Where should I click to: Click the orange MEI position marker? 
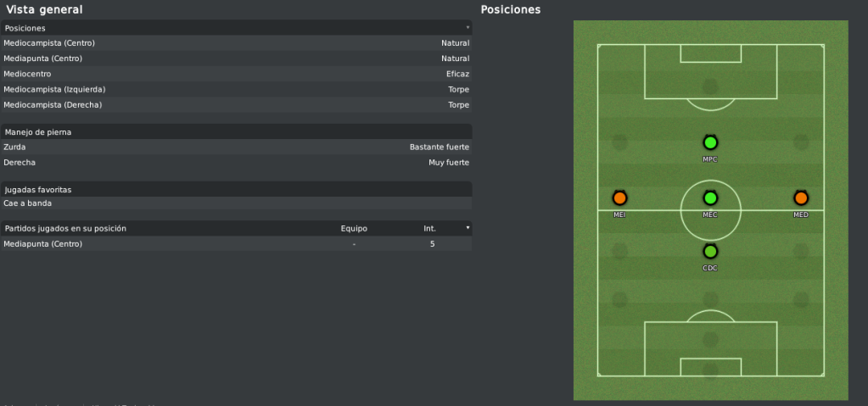coord(619,198)
